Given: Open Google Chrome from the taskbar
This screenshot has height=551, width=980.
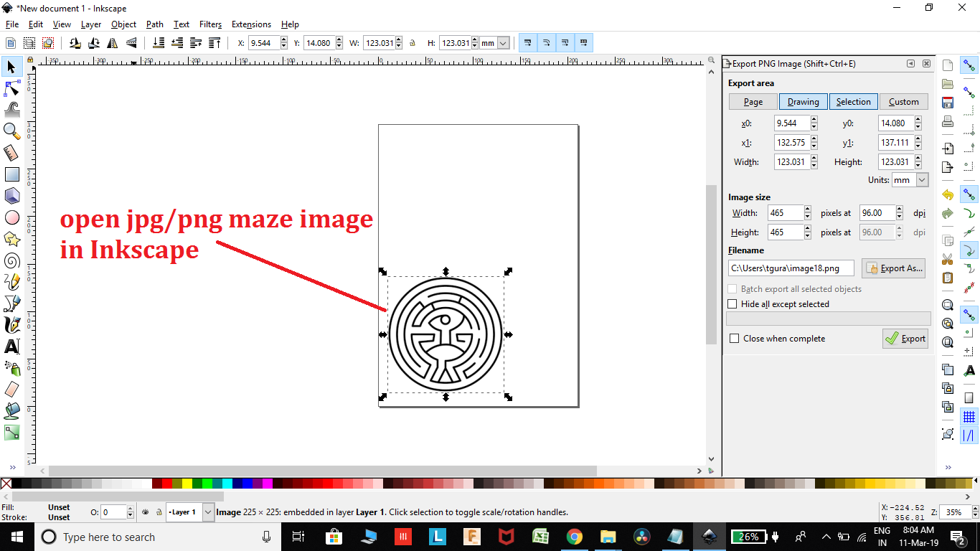Looking at the screenshot, I should click(x=574, y=537).
